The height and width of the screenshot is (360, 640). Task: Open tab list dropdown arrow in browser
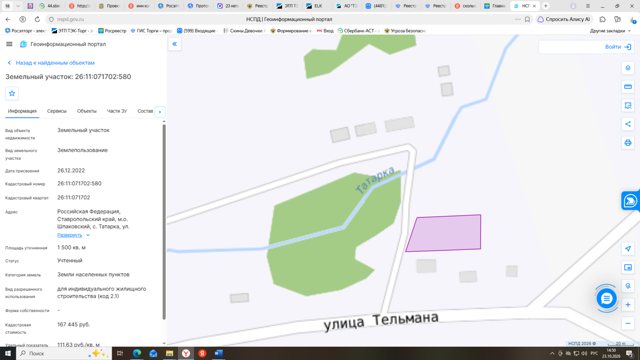(x=18, y=6)
